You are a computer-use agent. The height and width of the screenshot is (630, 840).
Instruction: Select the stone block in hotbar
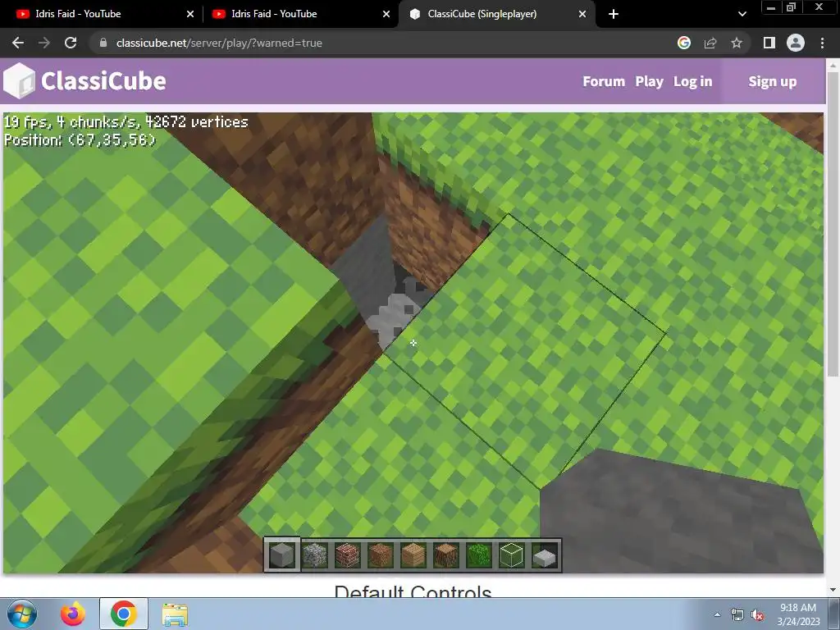tap(282, 555)
